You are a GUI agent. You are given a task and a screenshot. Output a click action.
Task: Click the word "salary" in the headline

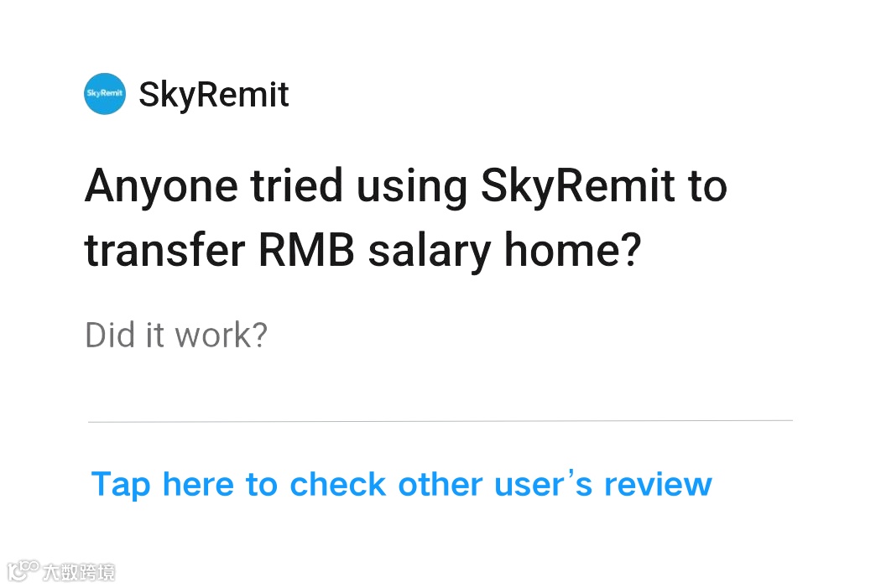[x=429, y=252]
